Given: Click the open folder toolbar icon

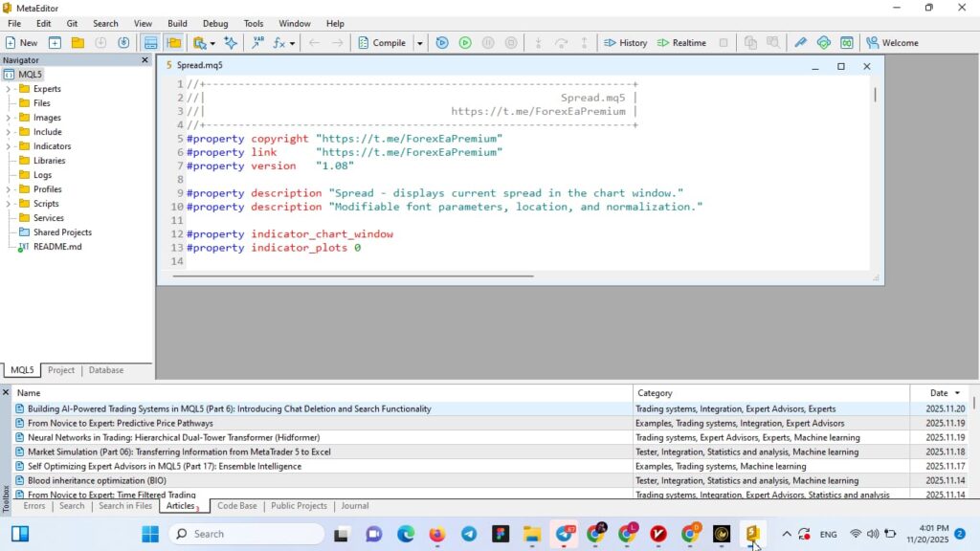Looking at the screenshot, I should click(x=78, y=43).
